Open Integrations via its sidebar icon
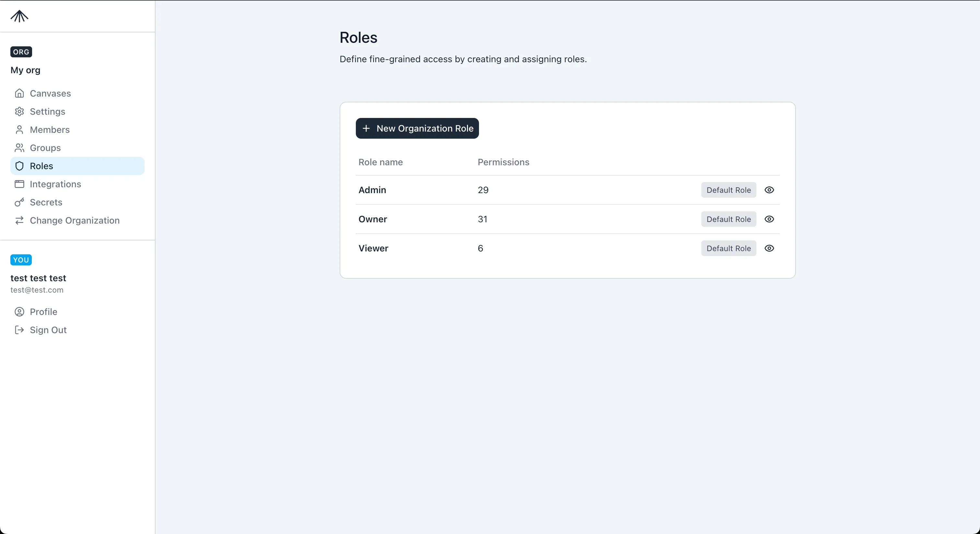This screenshot has height=534, width=980. coord(19,184)
